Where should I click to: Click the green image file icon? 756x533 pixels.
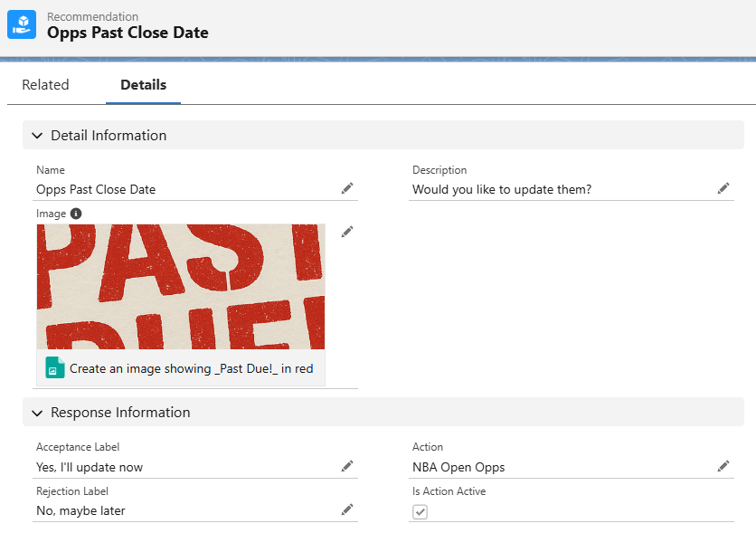[x=55, y=369]
